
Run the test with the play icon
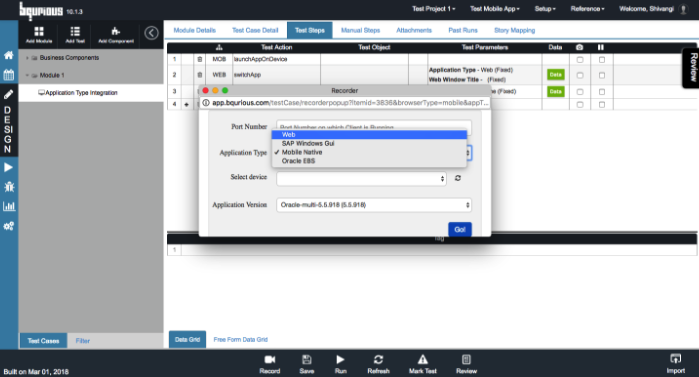[x=340, y=359]
